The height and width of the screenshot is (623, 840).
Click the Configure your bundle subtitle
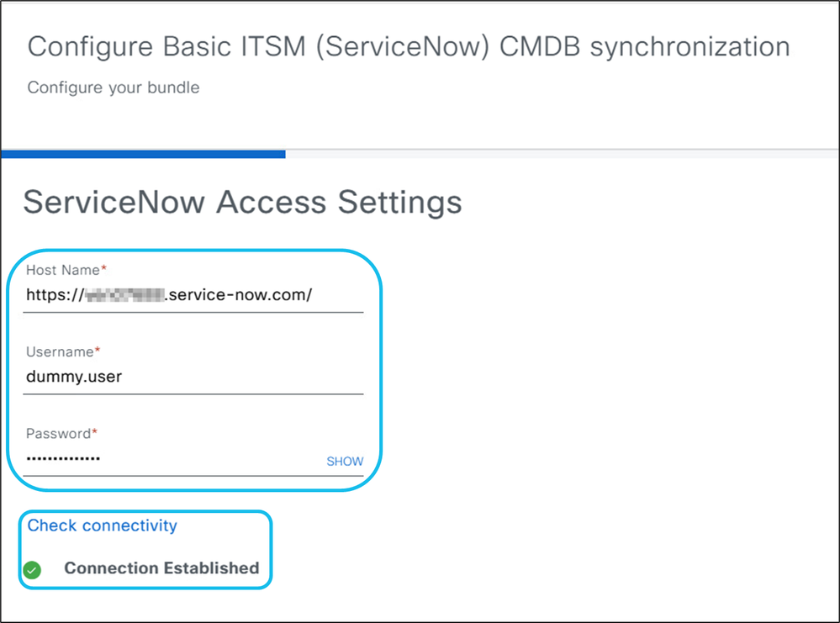[114, 87]
